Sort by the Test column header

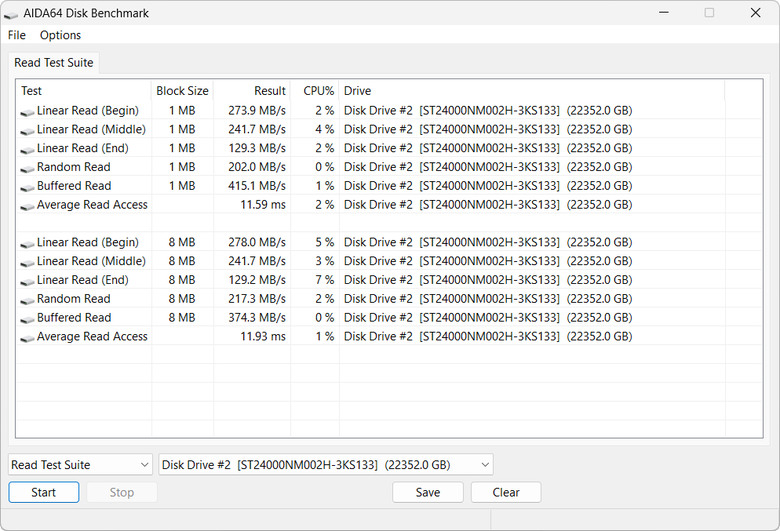84,91
